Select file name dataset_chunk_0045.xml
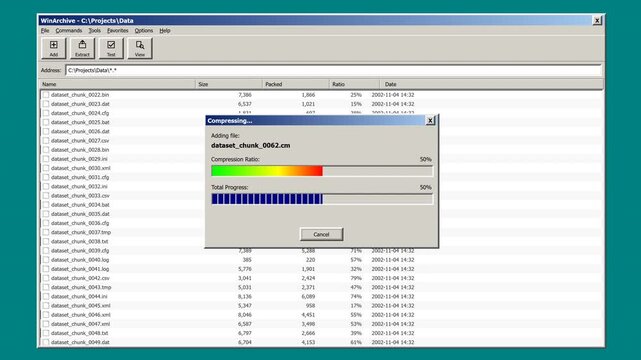641x360 pixels. 81,306
